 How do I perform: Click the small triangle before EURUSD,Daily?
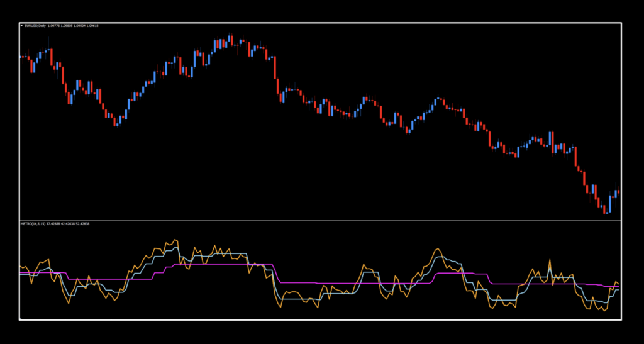tap(22, 25)
